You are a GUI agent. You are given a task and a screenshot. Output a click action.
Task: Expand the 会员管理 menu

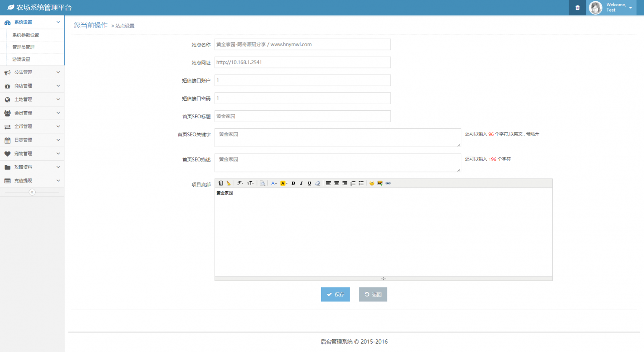(32, 113)
